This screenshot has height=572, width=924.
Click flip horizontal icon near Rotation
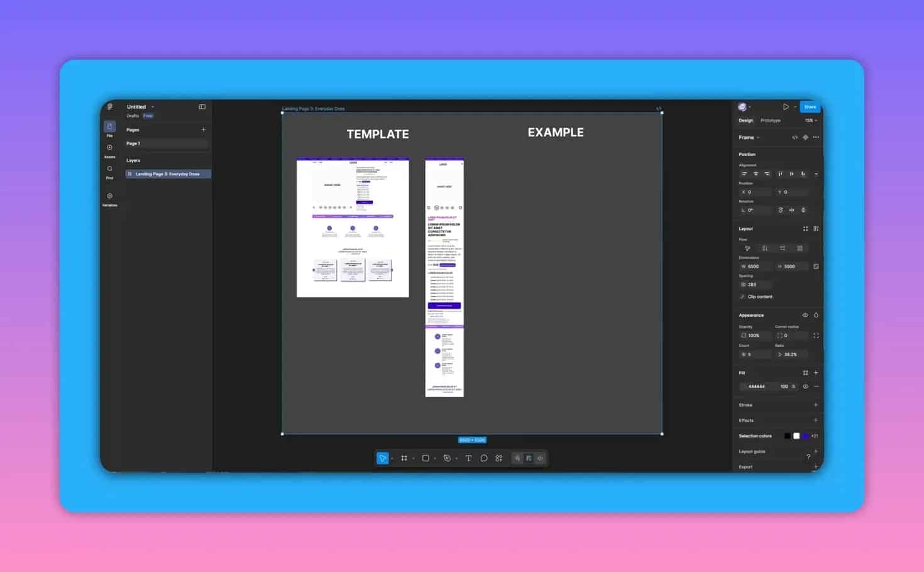click(791, 210)
